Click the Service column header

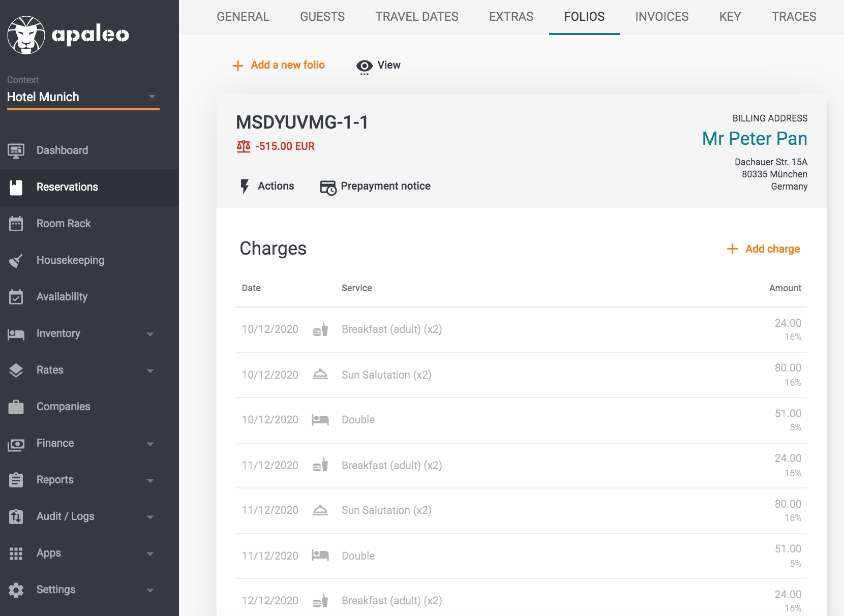pos(356,288)
